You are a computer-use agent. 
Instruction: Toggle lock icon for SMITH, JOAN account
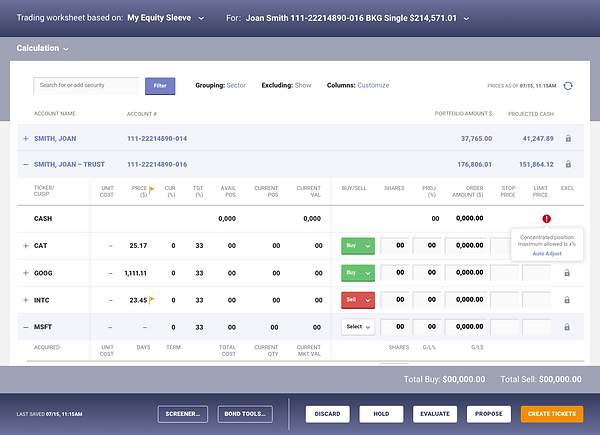[x=568, y=138]
